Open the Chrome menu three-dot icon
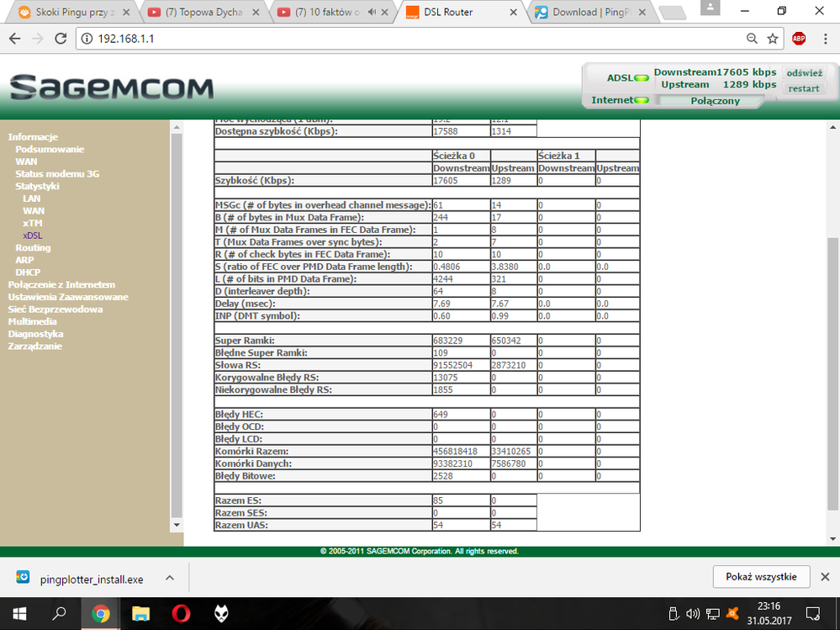The width and height of the screenshot is (840, 630). [x=824, y=39]
